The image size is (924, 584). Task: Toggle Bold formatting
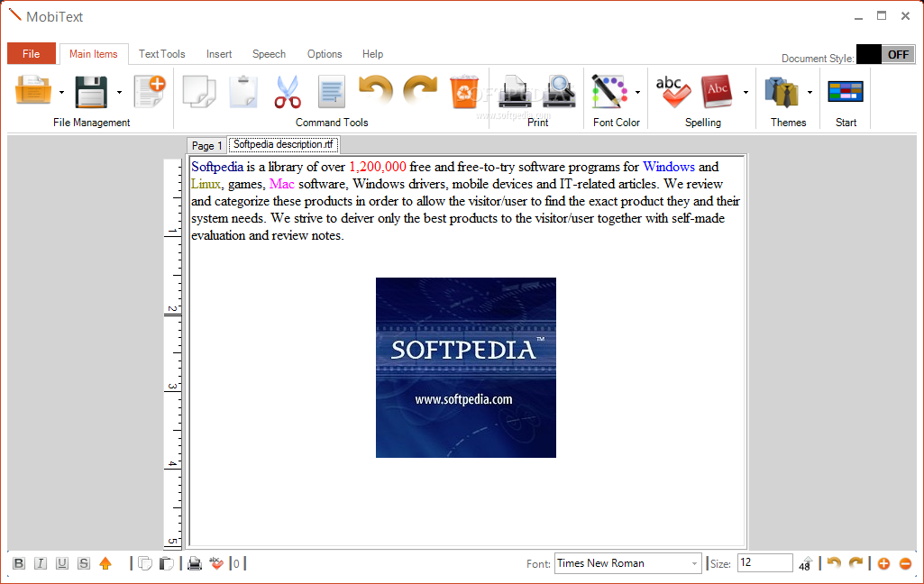(x=19, y=563)
